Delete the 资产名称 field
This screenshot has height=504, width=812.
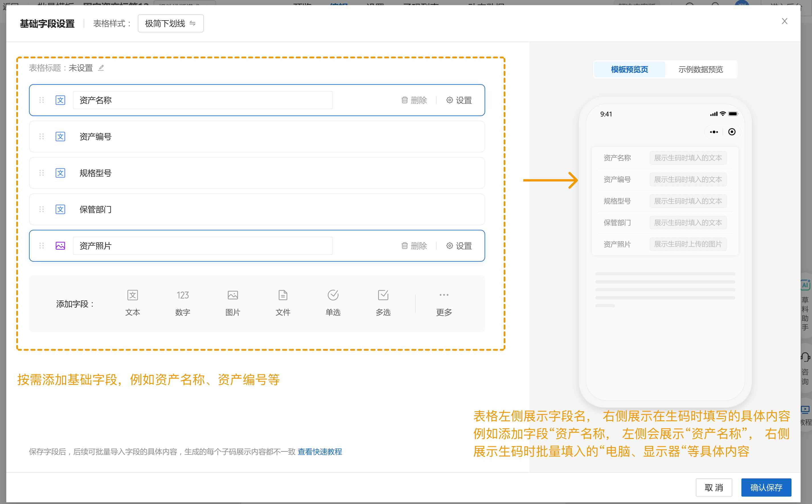(414, 100)
